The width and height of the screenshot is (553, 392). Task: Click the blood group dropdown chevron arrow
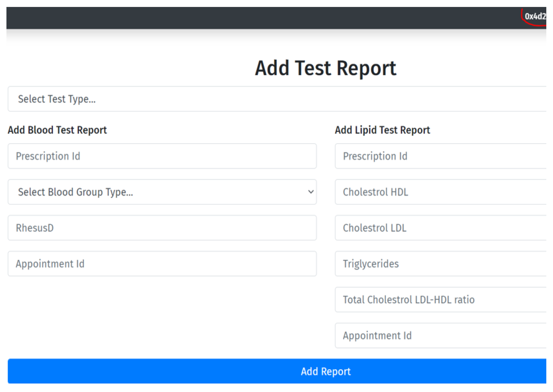tap(311, 192)
